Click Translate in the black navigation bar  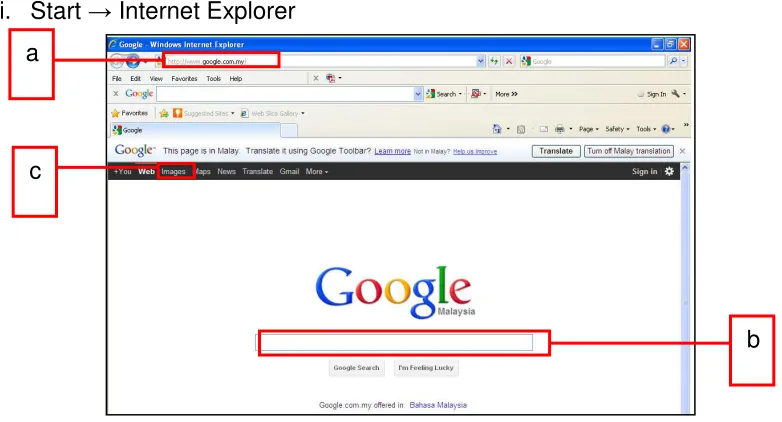coord(257,171)
